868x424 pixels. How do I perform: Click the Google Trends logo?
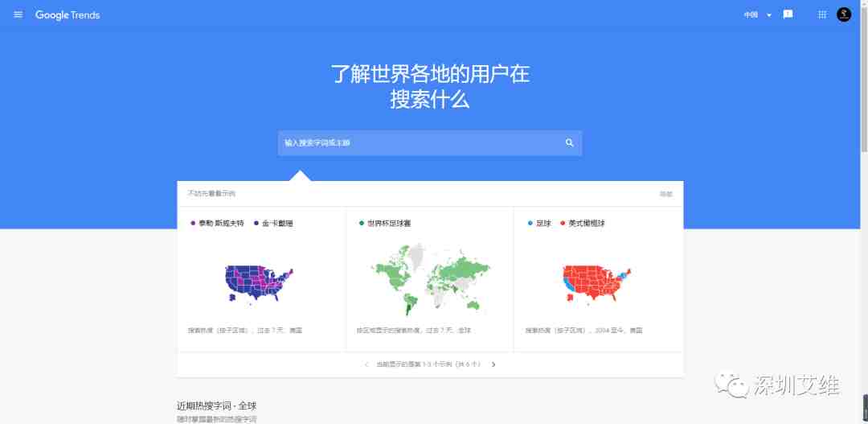point(68,15)
